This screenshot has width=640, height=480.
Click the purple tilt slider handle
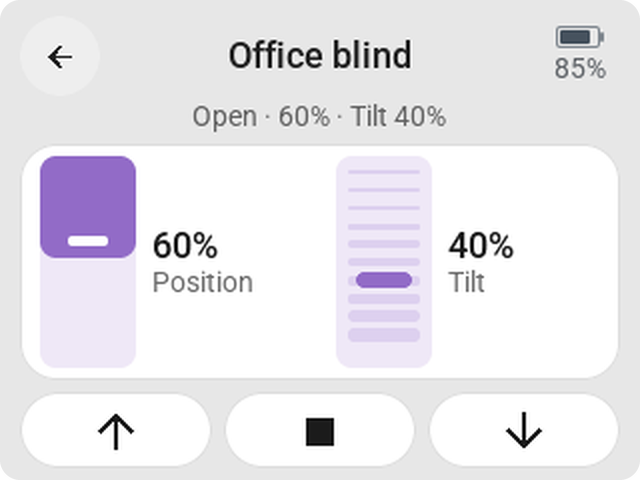tap(384, 280)
